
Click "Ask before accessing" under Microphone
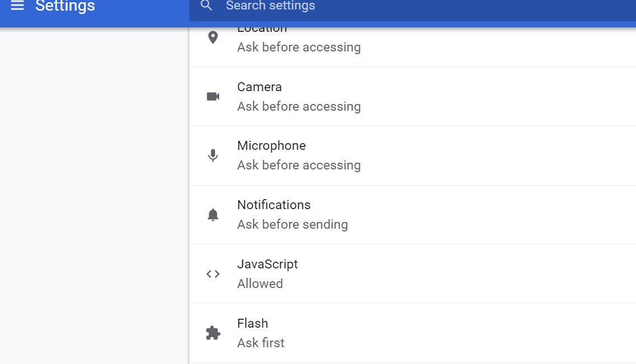coord(299,166)
